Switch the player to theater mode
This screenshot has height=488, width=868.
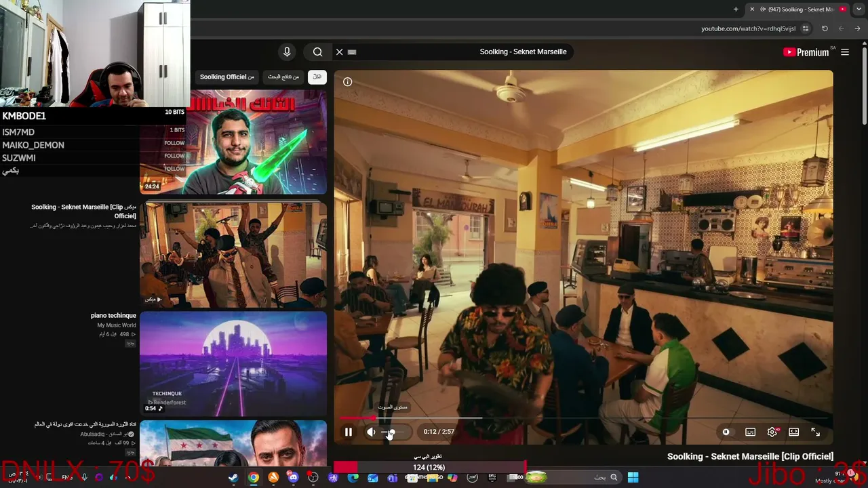pos(793,432)
